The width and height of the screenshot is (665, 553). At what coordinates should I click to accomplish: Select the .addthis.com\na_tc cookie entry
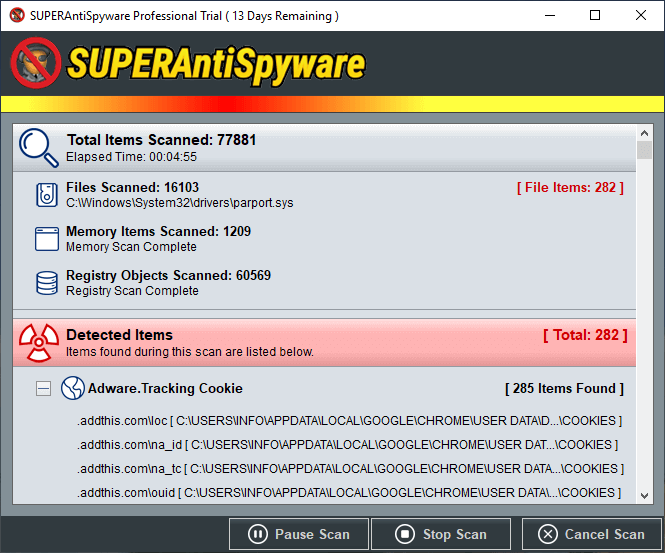351,469
